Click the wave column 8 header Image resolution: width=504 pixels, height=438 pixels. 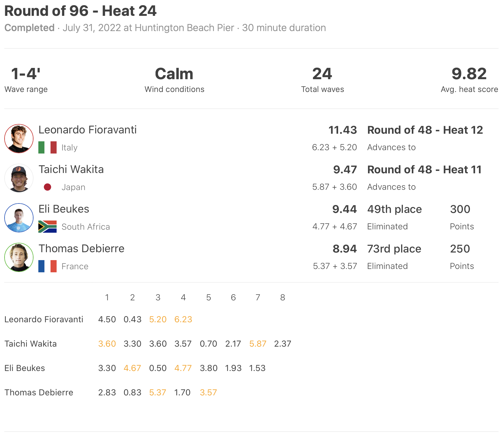(283, 297)
